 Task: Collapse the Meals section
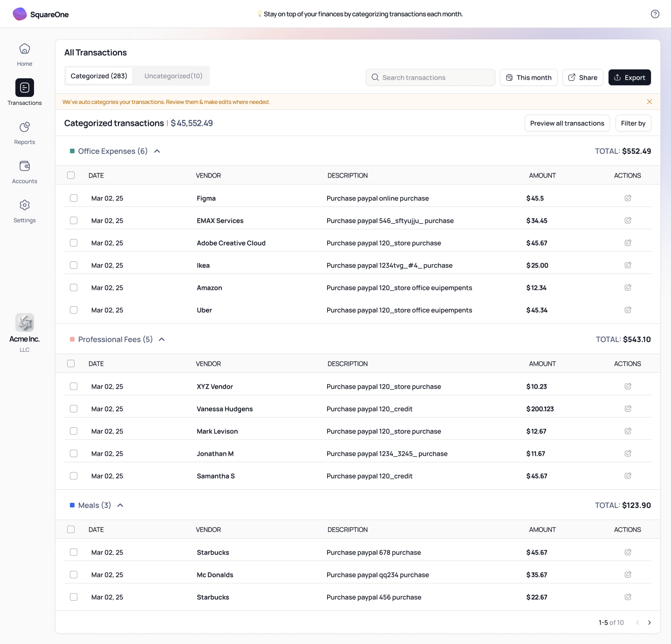(120, 505)
